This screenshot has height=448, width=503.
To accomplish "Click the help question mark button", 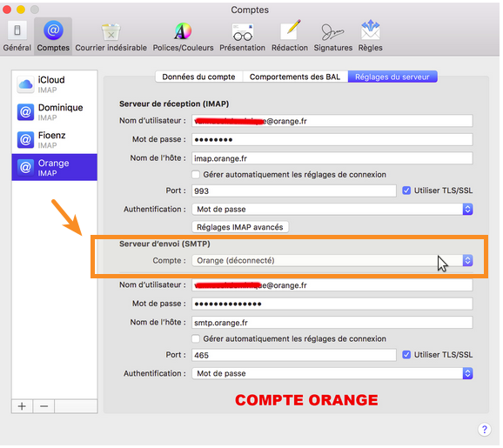I will [485, 430].
